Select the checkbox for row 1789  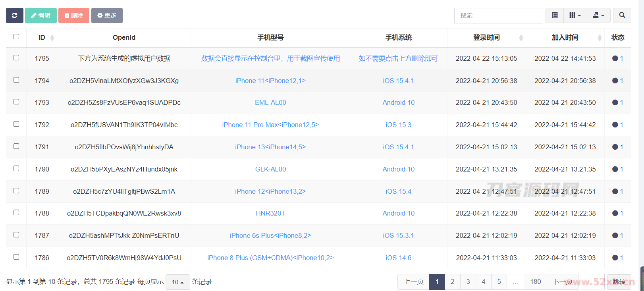coord(16,191)
